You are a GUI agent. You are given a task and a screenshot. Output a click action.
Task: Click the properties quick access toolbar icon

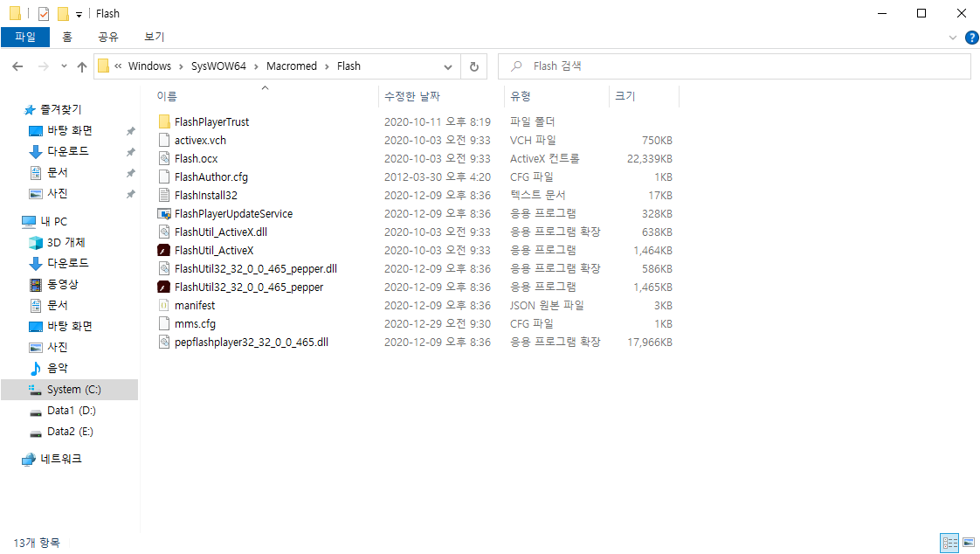tap(43, 13)
